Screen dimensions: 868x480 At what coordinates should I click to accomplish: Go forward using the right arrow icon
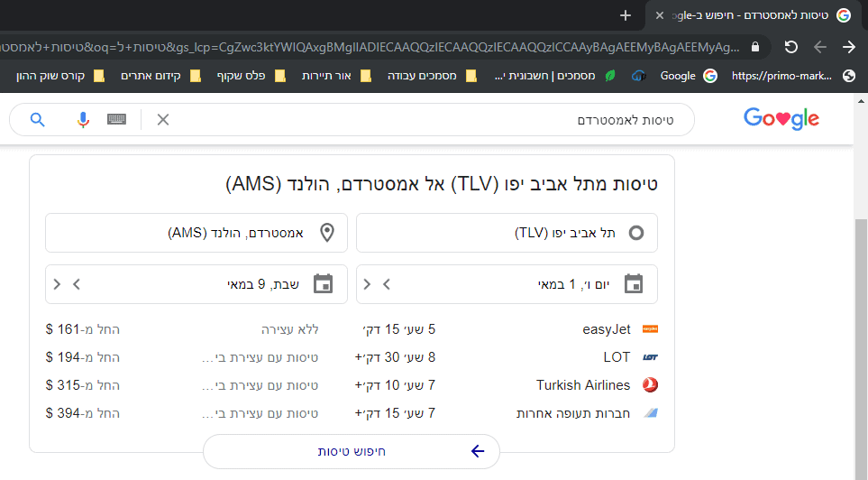[849, 47]
